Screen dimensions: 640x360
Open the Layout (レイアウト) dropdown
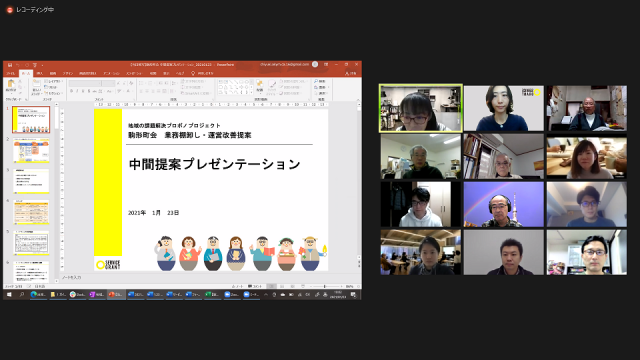(53, 81)
